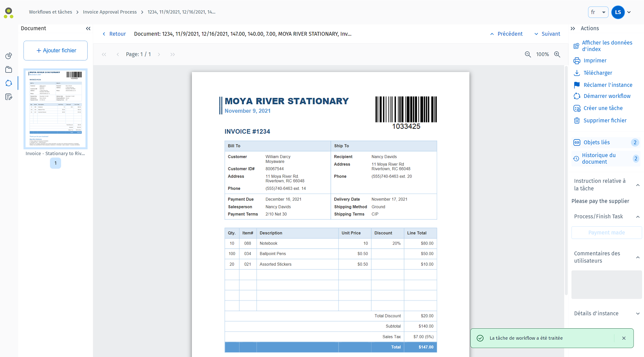Dismiss the workflow task processed notification

pyautogui.click(x=624, y=338)
